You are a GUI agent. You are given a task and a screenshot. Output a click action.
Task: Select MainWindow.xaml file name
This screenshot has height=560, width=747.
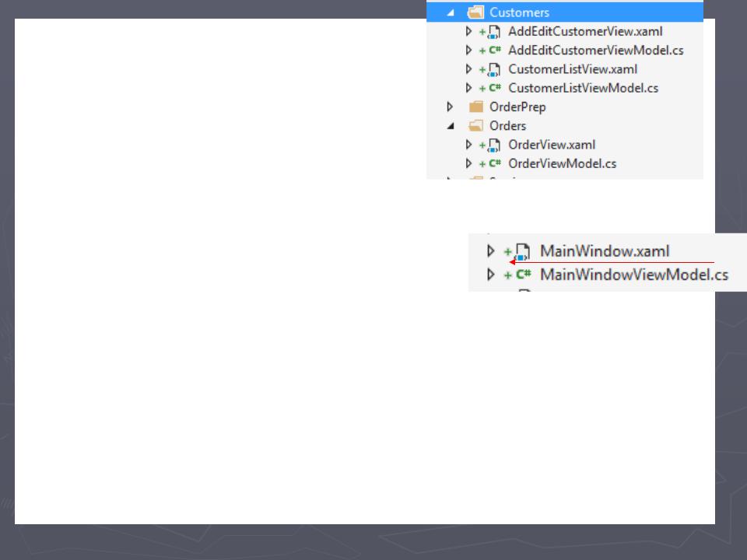605,251
